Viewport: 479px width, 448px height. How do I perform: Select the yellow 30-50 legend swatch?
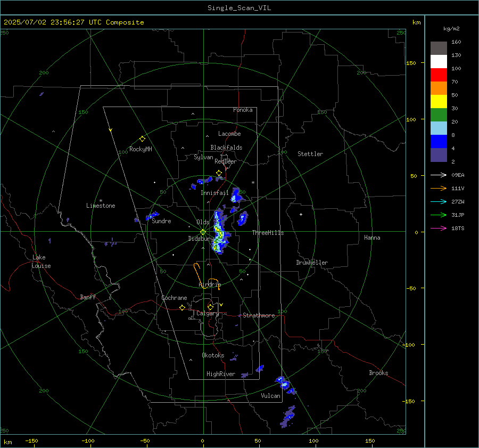pos(439,102)
